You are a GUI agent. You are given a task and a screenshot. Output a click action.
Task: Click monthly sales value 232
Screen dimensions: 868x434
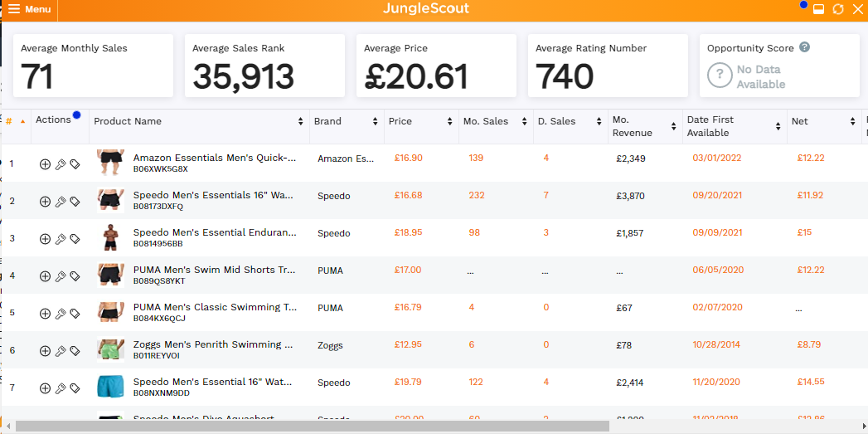click(476, 195)
